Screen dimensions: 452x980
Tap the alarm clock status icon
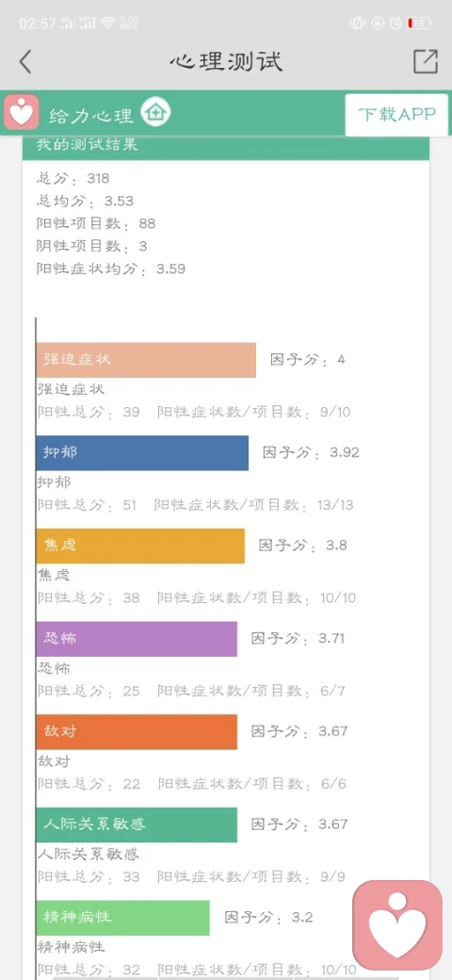click(x=395, y=24)
